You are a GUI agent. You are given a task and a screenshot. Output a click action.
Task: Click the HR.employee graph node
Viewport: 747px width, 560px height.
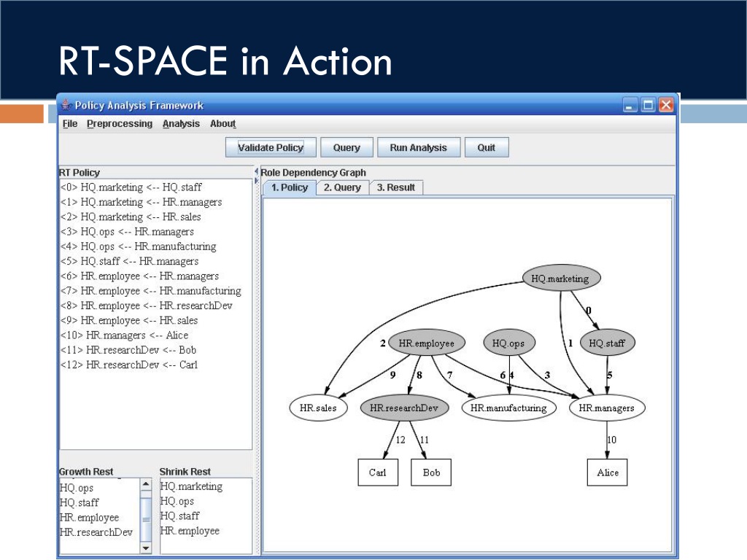pos(426,343)
